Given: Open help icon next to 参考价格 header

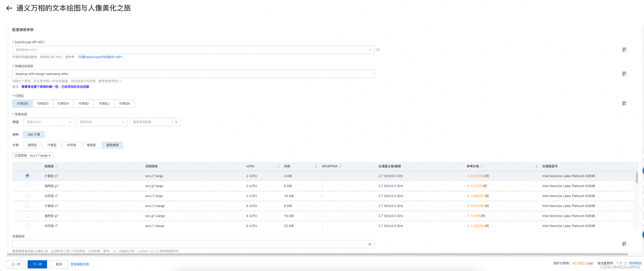Looking at the screenshot, I should tap(482, 166).
